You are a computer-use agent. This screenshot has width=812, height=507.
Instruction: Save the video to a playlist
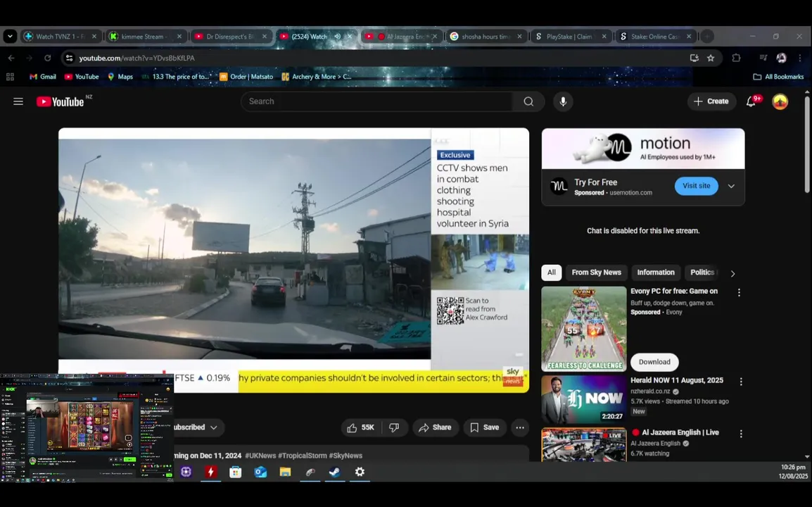tap(485, 427)
